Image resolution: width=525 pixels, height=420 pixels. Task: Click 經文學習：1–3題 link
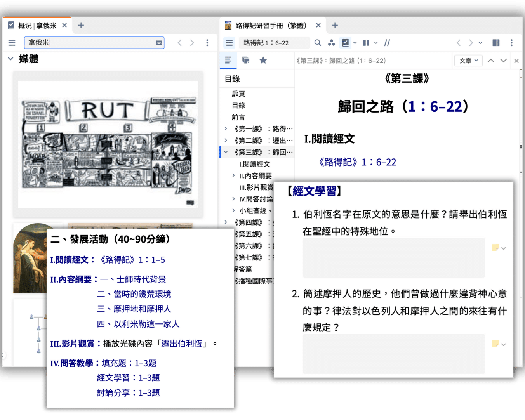pyautogui.click(x=128, y=378)
